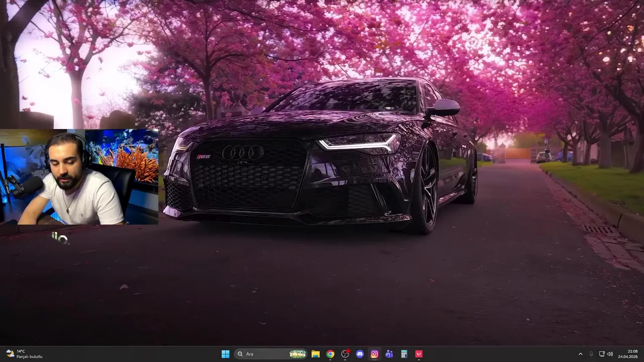Click the microphone tray icon
The width and height of the screenshot is (644, 362).
(591, 354)
